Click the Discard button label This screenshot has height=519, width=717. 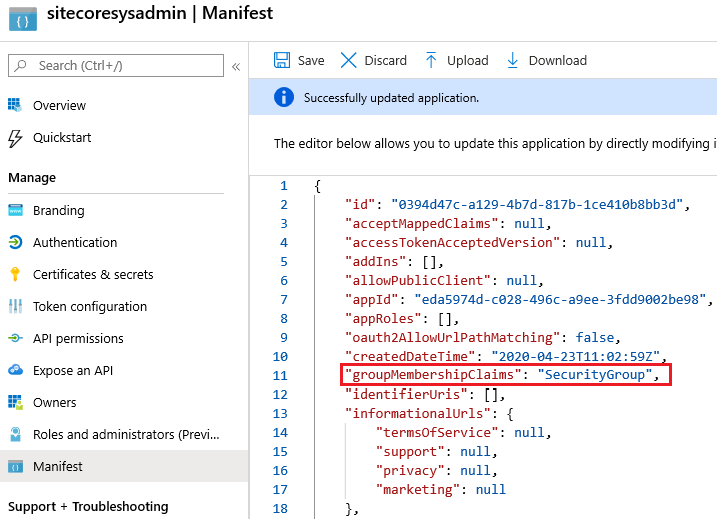tap(385, 60)
